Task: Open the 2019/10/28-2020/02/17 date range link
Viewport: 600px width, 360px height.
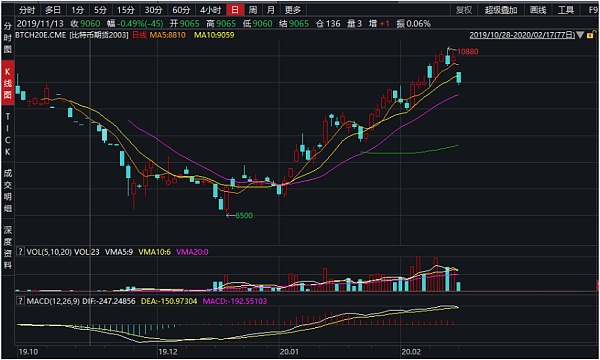Action: (x=522, y=35)
